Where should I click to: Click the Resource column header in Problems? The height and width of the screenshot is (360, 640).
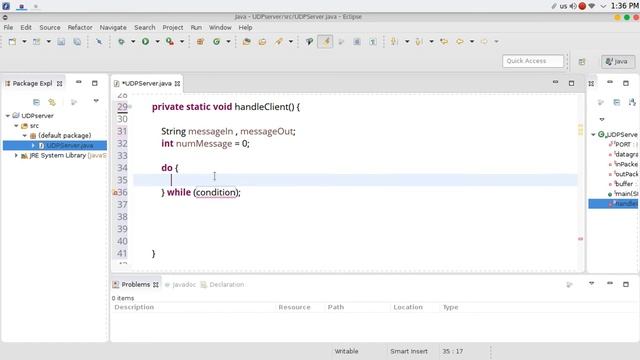coord(294,307)
